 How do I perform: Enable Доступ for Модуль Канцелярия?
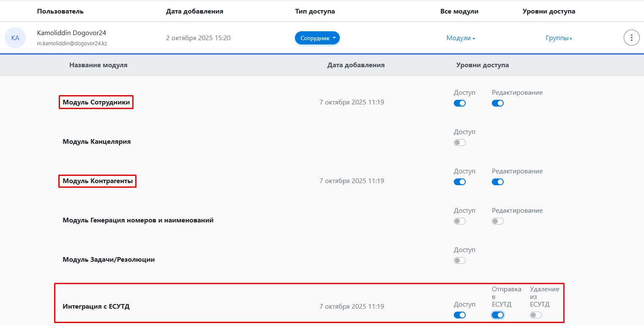click(x=460, y=142)
